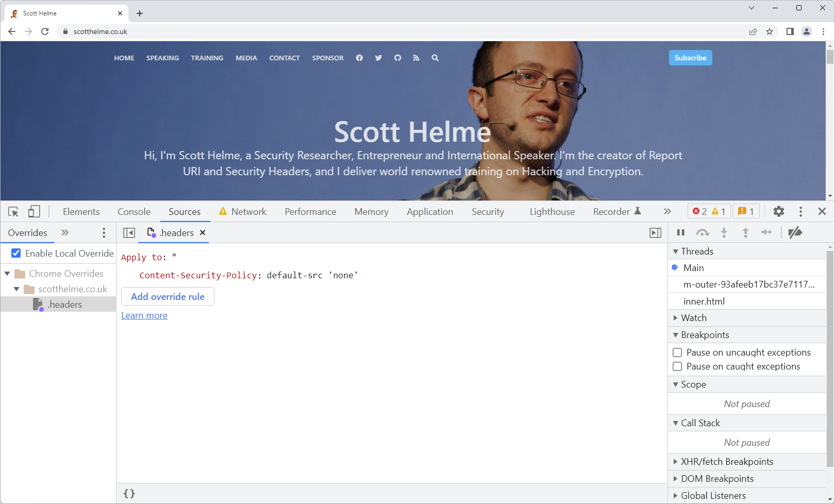835x504 pixels.
Task: Open the TRAINING nav link
Action: click(207, 58)
